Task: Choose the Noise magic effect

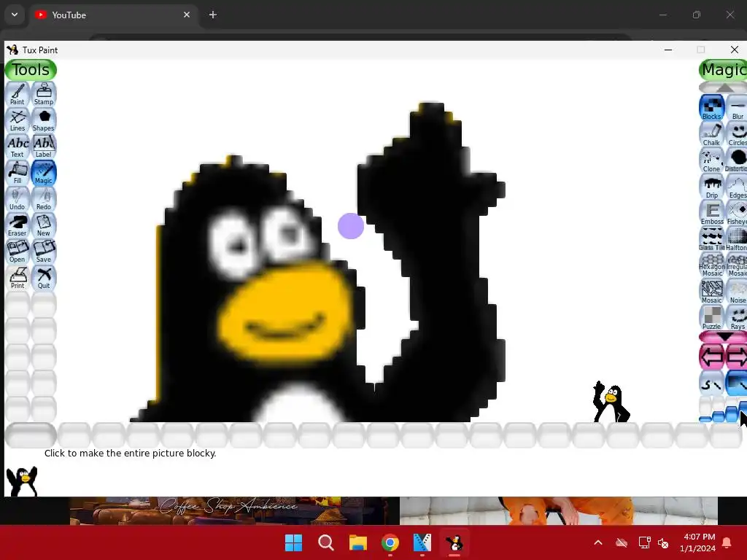Action: 737,291
